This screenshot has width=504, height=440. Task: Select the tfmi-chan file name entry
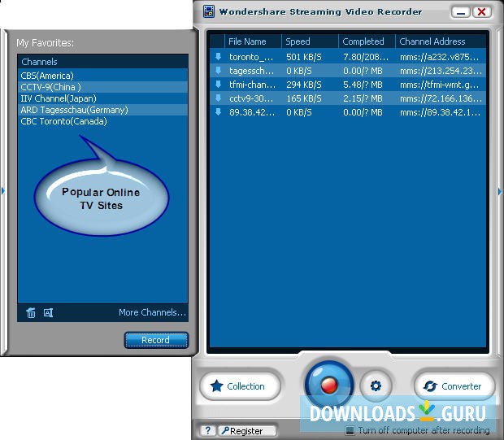[252, 85]
